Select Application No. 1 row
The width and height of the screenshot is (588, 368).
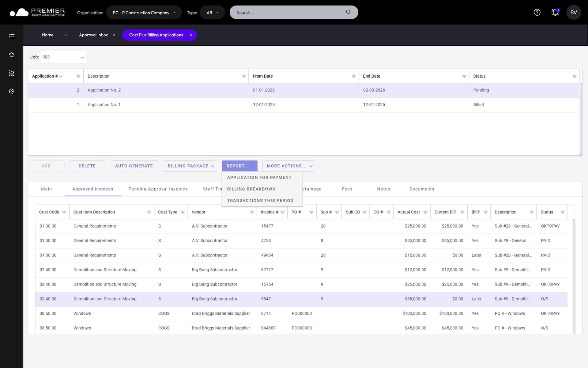[104, 105]
